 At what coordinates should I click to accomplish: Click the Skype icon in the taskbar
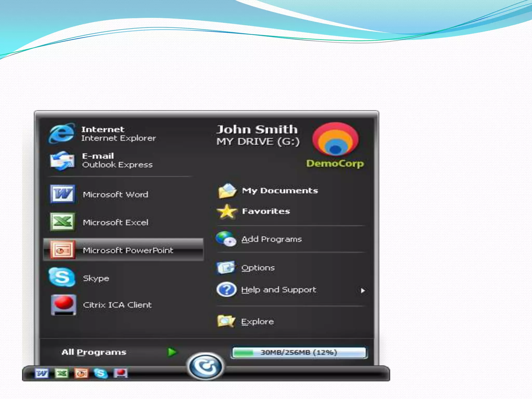pyautogui.click(x=101, y=374)
